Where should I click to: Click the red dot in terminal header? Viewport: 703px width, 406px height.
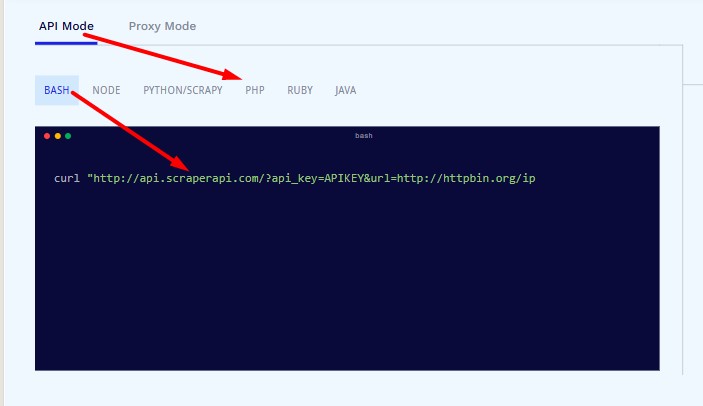[x=47, y=136]
